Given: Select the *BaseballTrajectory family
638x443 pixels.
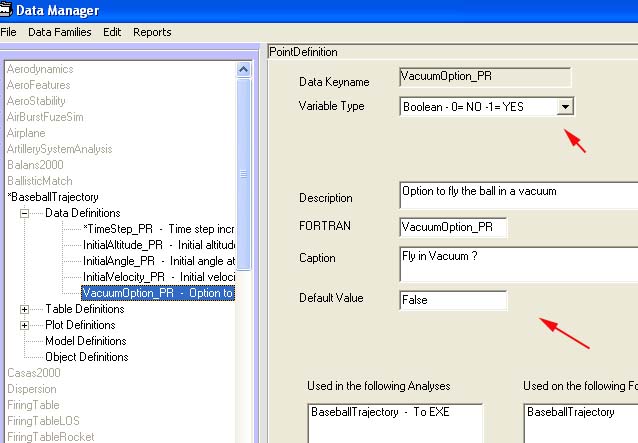Looking at the screenshot, I should (53, 197).
